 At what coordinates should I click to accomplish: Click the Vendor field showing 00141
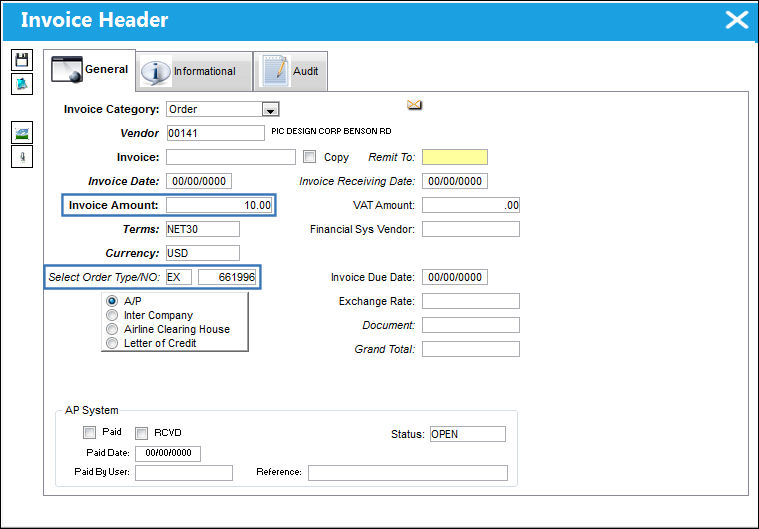coord(215,133)
